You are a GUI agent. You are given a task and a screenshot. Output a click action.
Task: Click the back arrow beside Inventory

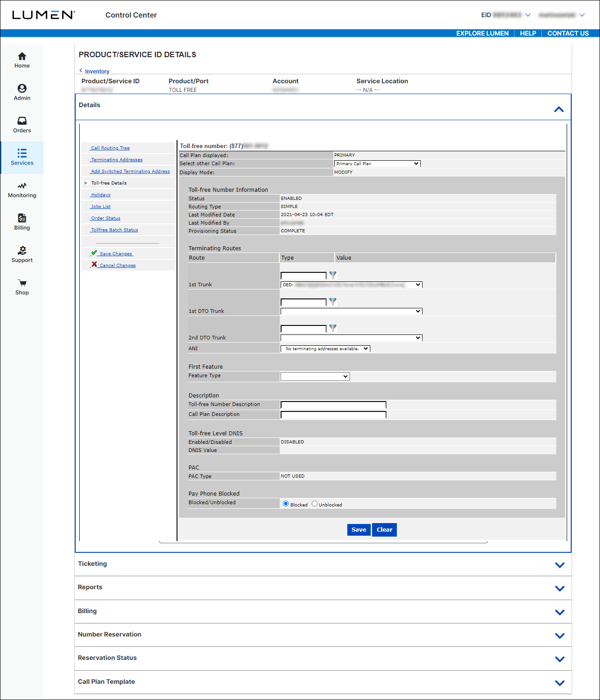[x=81, y=71]
